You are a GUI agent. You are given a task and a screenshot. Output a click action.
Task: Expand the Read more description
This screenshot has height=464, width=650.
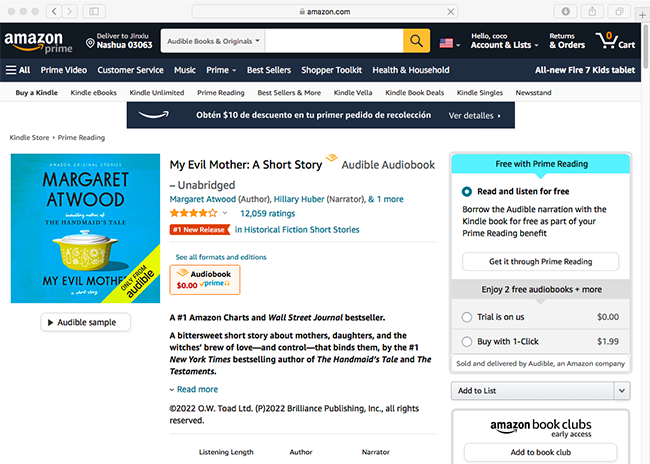click(x=193, y=389)
